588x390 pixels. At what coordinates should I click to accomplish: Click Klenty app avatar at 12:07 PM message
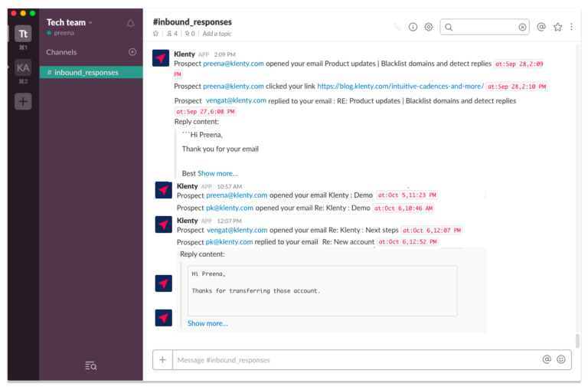click(164, 224)
